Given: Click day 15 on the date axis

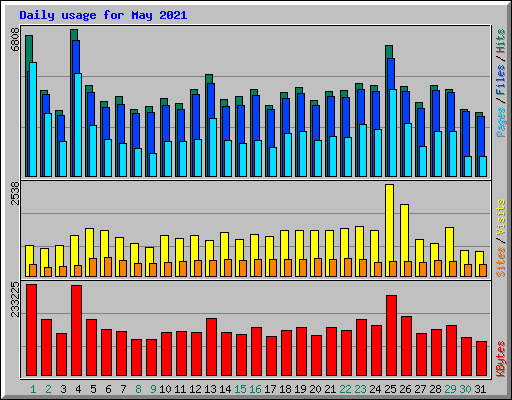Looking at the screenshot, I should [240, 389].
